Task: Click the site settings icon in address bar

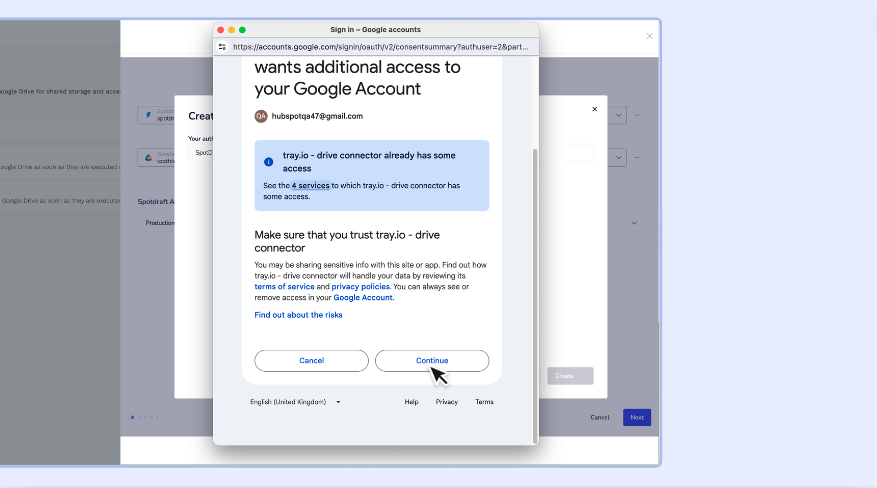Action: coord(223,47)
